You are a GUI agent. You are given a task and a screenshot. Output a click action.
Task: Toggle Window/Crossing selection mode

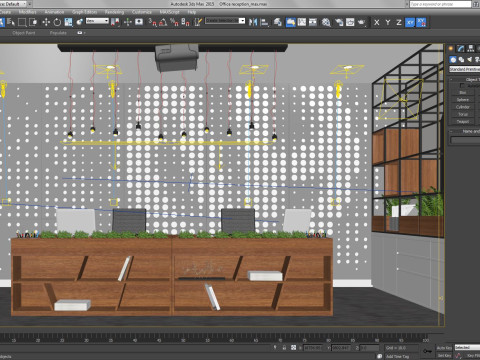(33, 22)
